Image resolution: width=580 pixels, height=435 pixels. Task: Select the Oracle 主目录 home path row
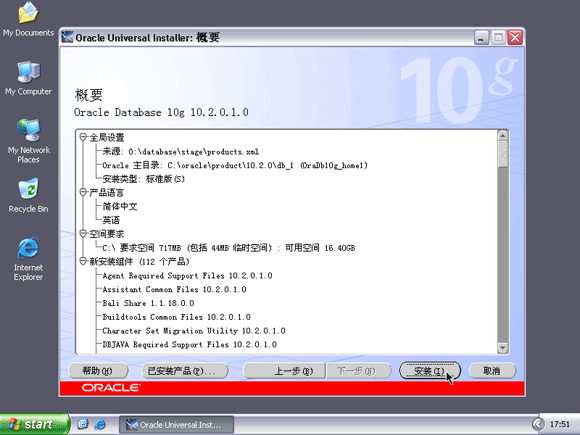coord(235,165)
